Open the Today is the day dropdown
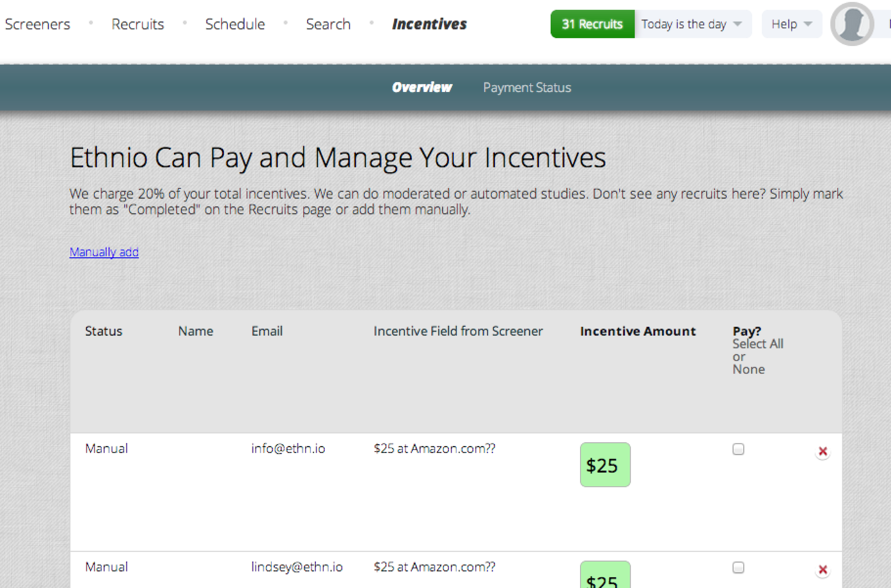Image resolution: width=891 pixels, height=588 pixels. 692,24
